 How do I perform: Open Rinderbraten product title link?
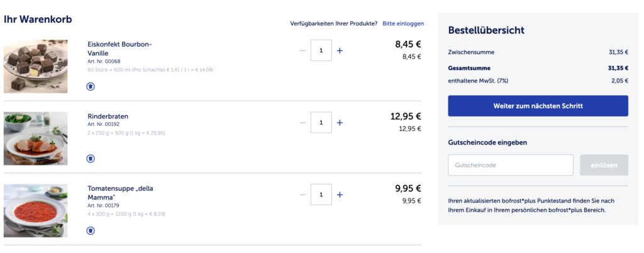[x=108, y=116]
